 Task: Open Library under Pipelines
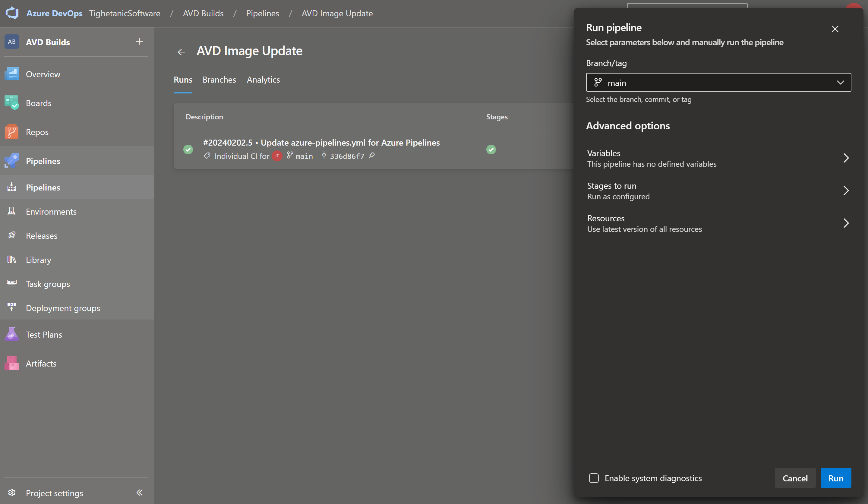click(38, 260)
